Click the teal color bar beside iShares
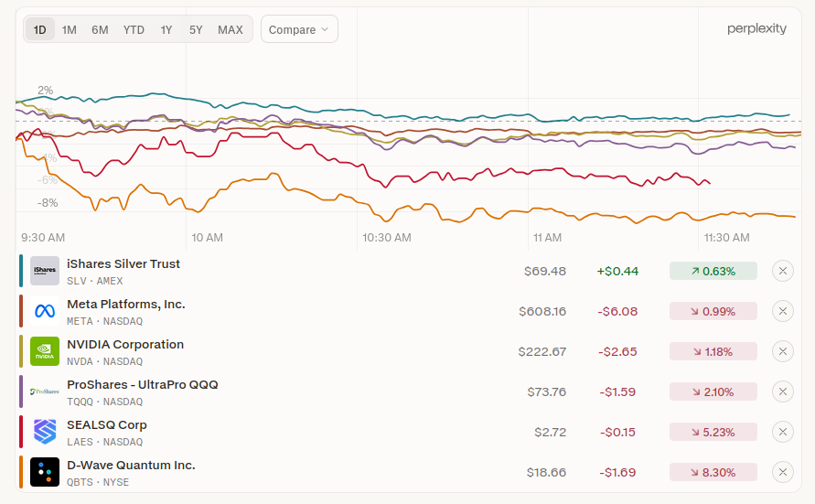 tap(21, 271)
